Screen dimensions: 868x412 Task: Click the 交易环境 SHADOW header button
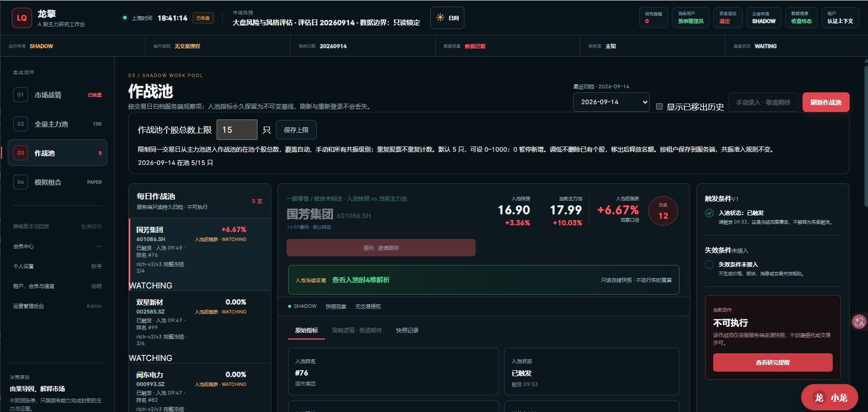click(x=764, y=18)
